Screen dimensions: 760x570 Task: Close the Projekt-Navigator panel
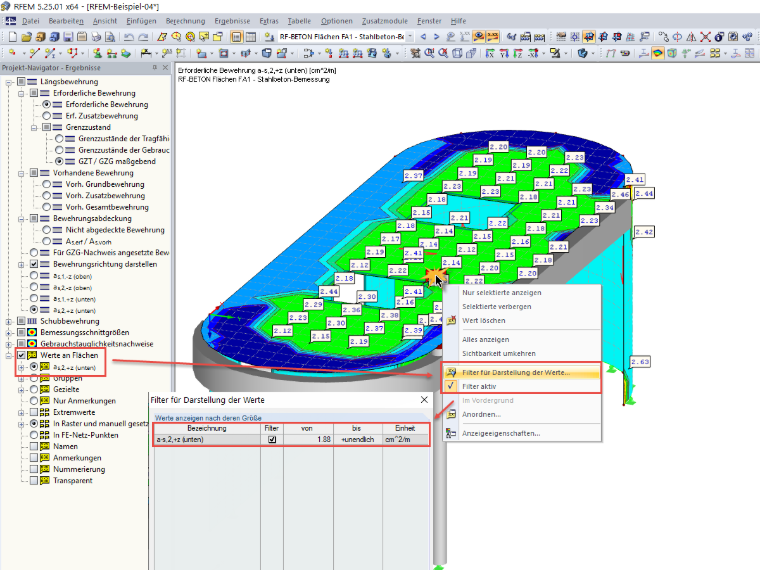165,67
